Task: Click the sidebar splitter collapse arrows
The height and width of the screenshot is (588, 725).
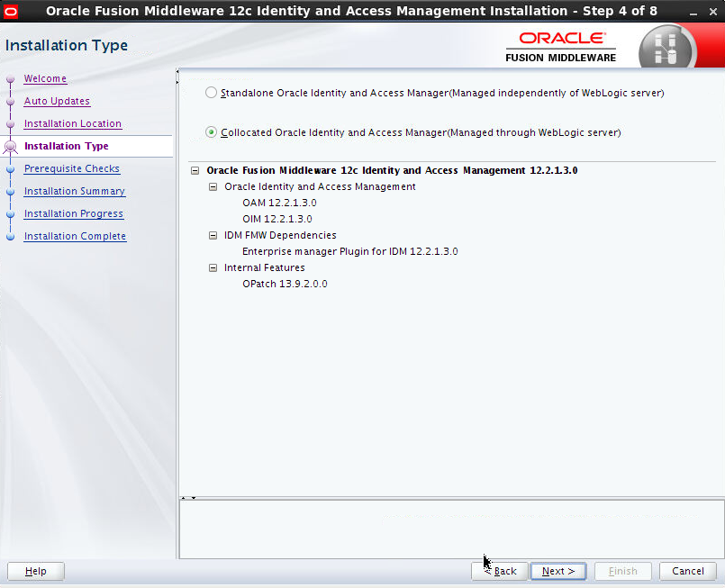Action: point(177,77)
